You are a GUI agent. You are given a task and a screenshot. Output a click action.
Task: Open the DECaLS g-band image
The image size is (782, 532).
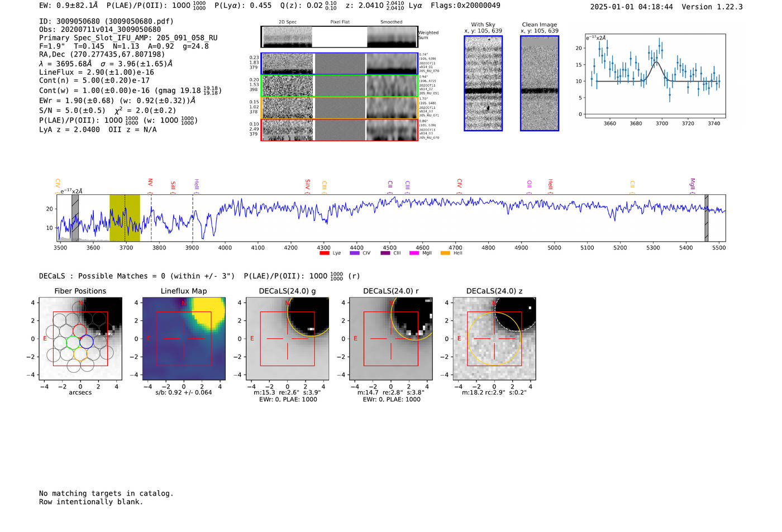coord(288,339)
